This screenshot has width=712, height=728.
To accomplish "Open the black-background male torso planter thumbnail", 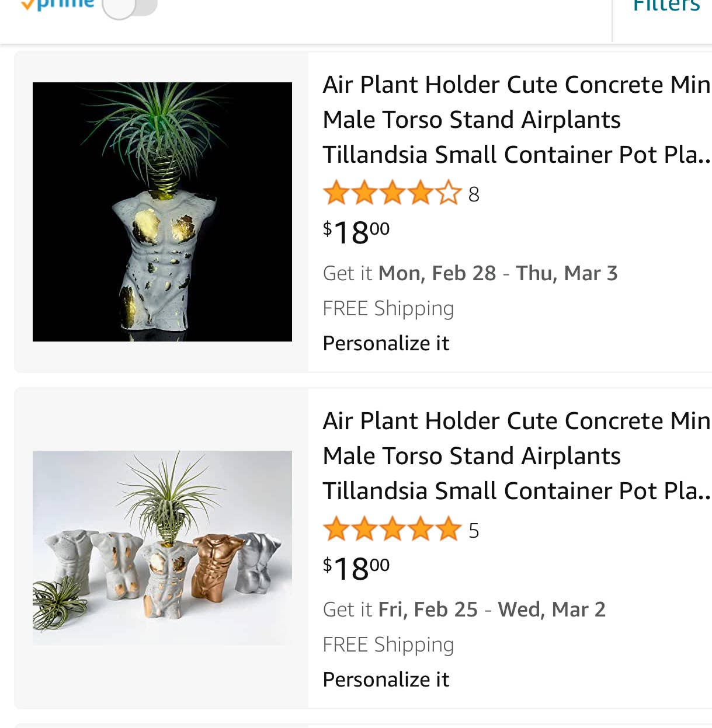I will click(162, 212).
